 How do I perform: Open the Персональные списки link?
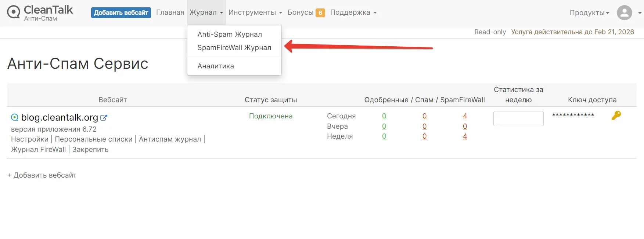tap(94, 139)
